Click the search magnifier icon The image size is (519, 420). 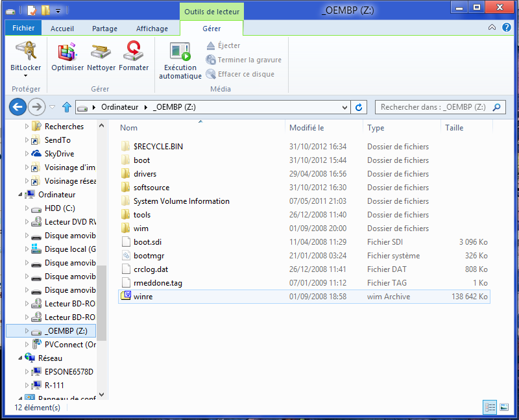coord(496,107)
